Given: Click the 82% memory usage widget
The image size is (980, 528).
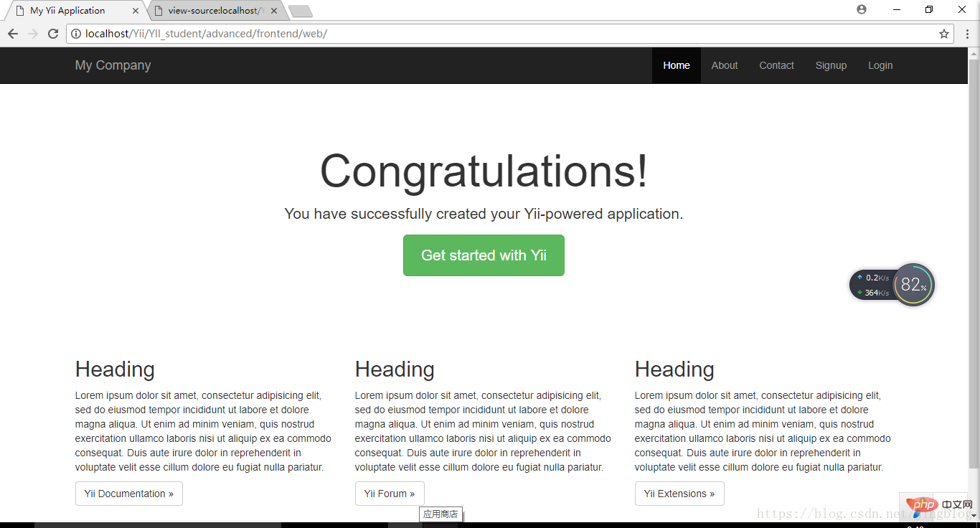Looking at the screenshot, I should (913, 285).
